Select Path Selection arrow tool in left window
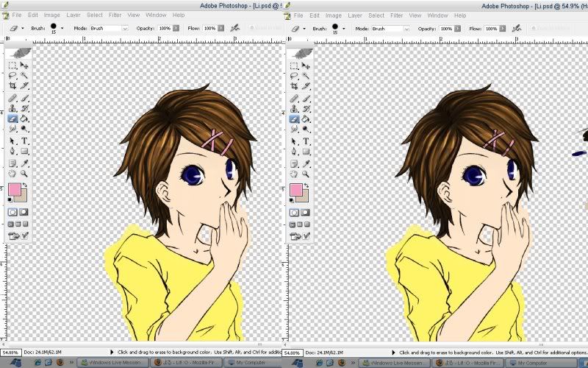This screenshot has height=368, width=588. click(x=12, y=141)
